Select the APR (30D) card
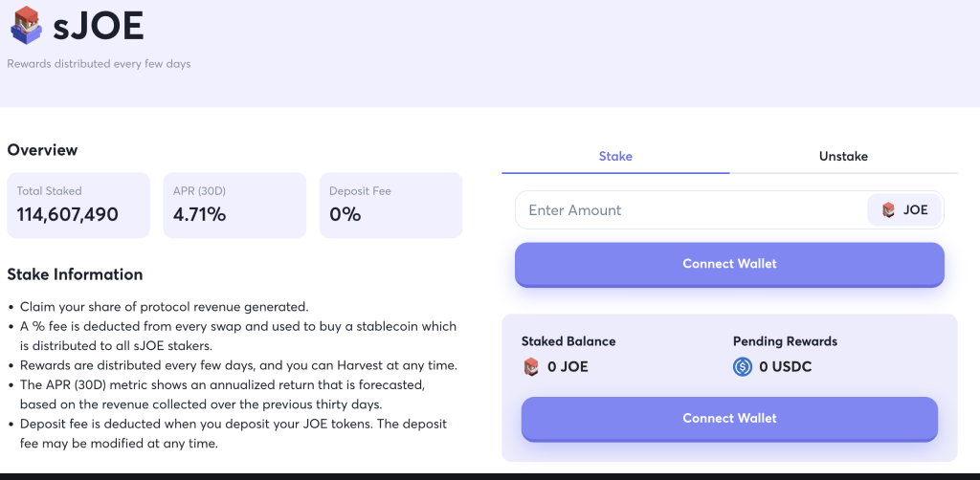Screen dimensions: 980x480 click(x=234, y=205)
